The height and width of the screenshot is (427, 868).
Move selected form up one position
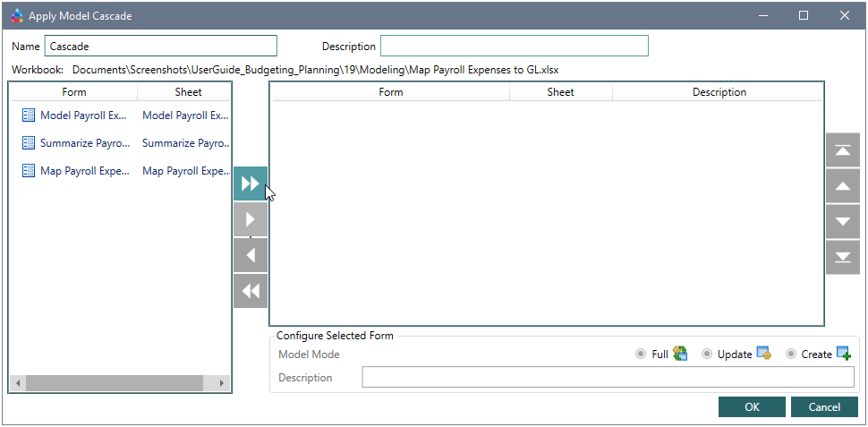(842, 186)
